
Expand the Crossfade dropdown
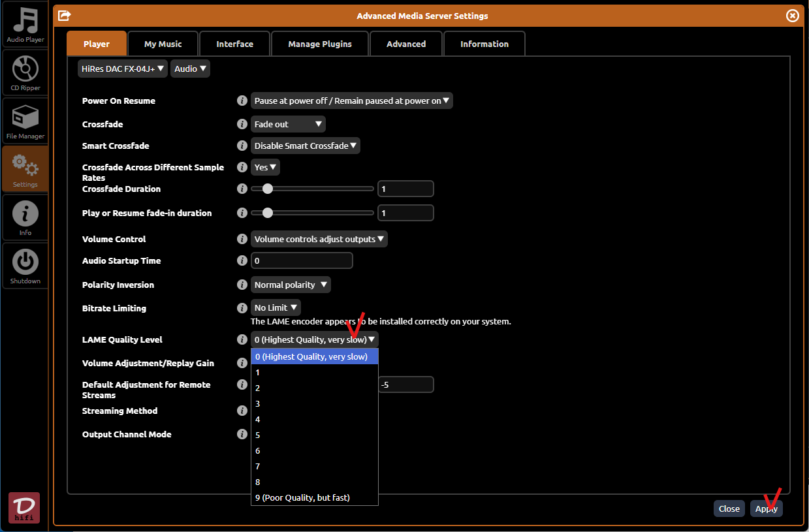(x=288, y=124)
